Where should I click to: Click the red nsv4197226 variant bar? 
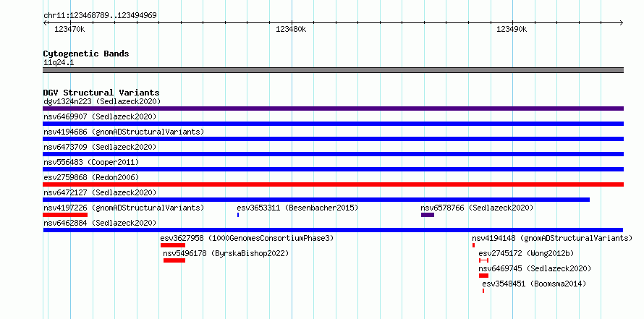65,215
